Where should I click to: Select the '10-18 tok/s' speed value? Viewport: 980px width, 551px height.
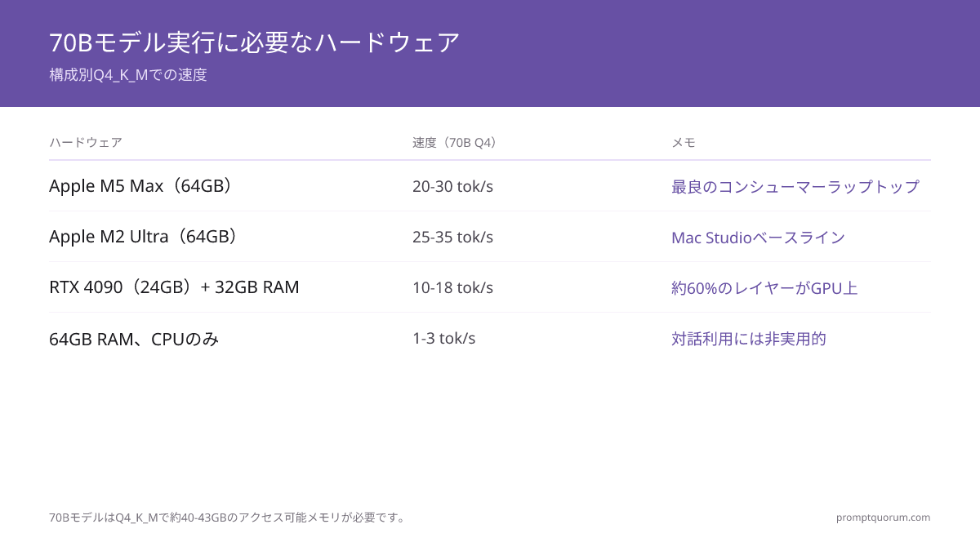(452, 288)
